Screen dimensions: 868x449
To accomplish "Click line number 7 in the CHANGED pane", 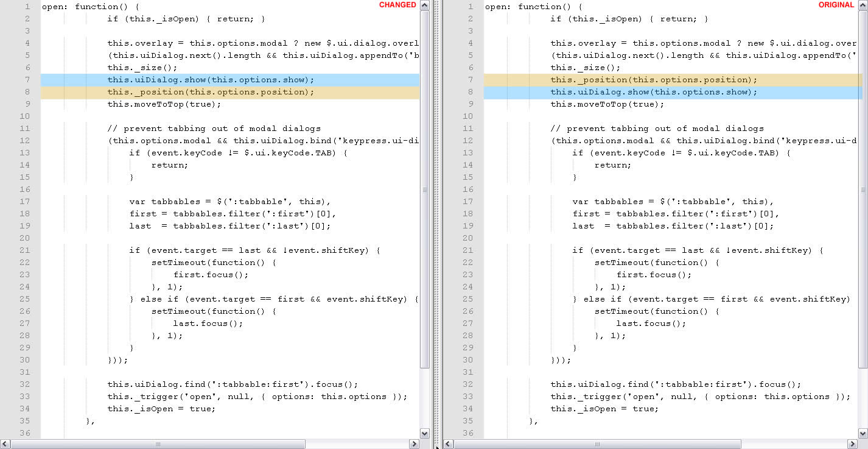I will pyautogui.click(x=27, y=80).
